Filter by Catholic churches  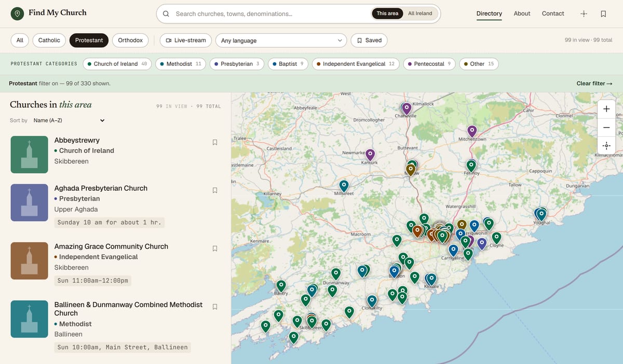tap(49, 40)
